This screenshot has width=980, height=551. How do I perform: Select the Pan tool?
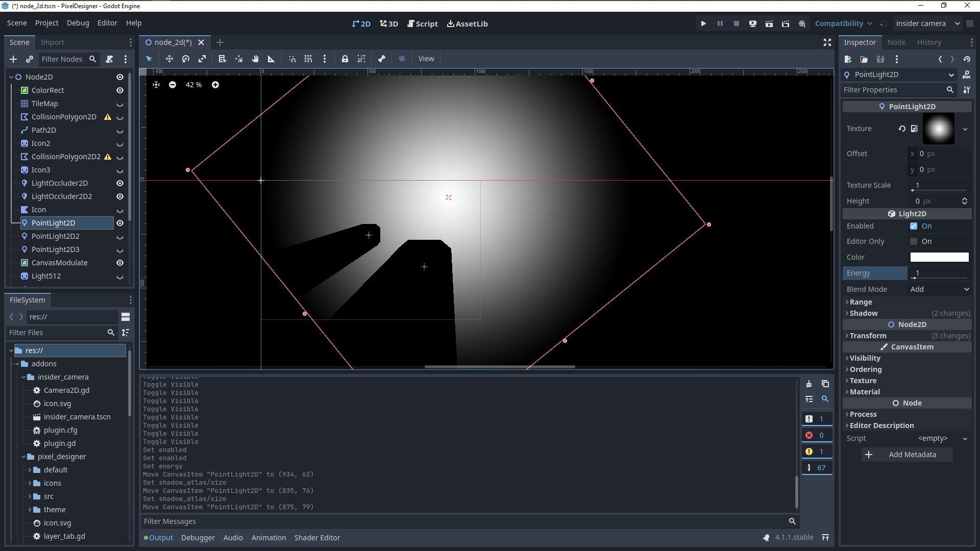click(x=255, y=59)
